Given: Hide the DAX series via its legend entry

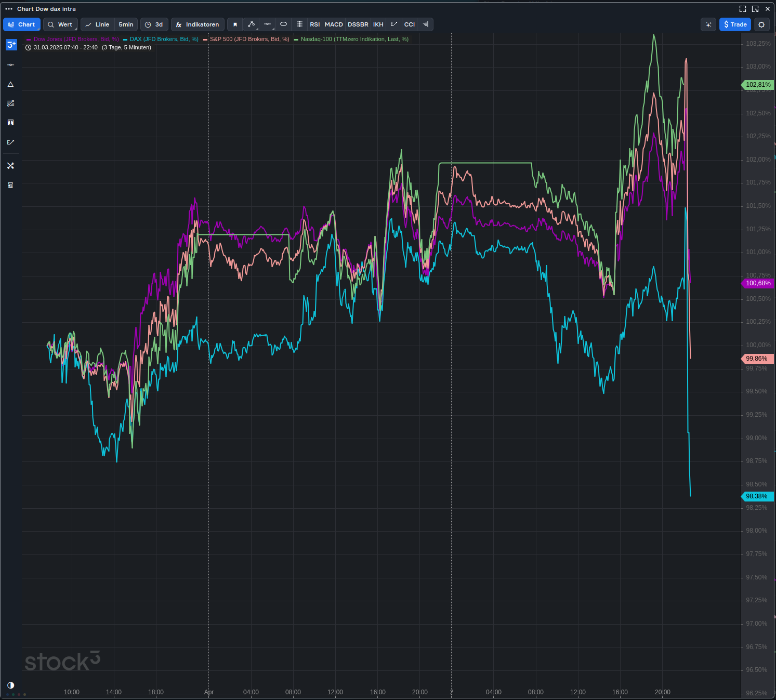Looking at the screenshot, I should tap(163, 39).
